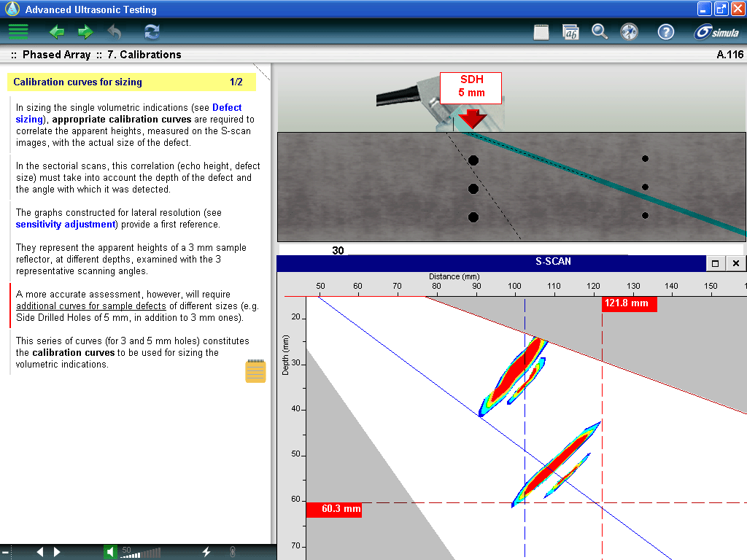Open the compass navigation icon
Screen dimensions: 747x560
point(630,32)
